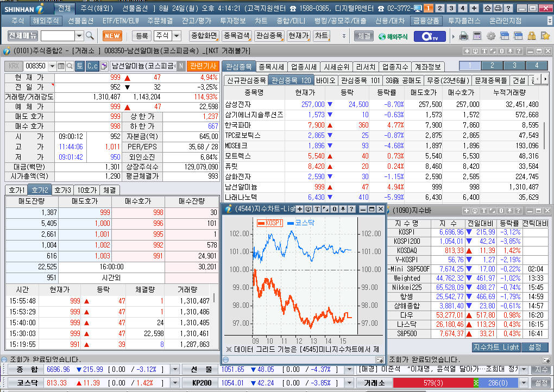554x392 pixels.
Task: Click the monitor icon in title bar
Action: 418,8
